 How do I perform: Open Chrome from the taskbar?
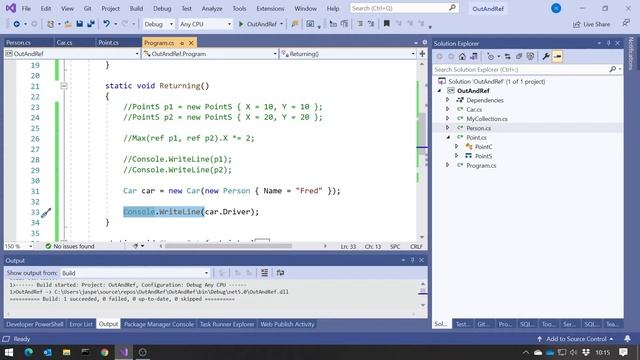[x=104, y=352]
